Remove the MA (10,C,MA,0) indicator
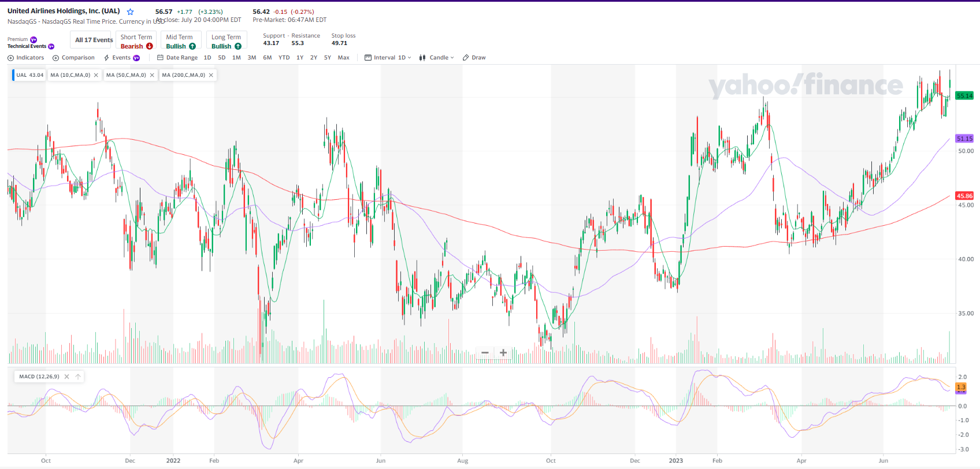Image resolution: width=980 pixels, height=469 pixels. pyautogui.click(x=96, y=75)
